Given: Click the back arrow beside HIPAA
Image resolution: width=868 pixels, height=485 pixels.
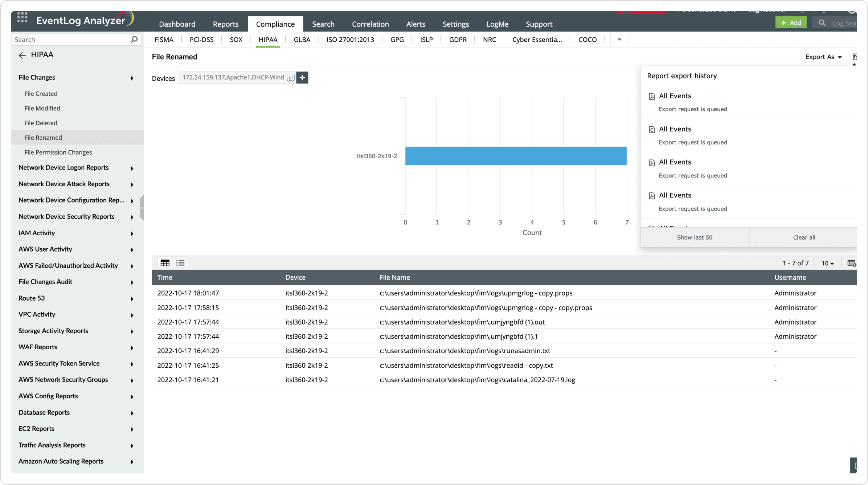Looking at the screenshot, I should tap(22, 55).
